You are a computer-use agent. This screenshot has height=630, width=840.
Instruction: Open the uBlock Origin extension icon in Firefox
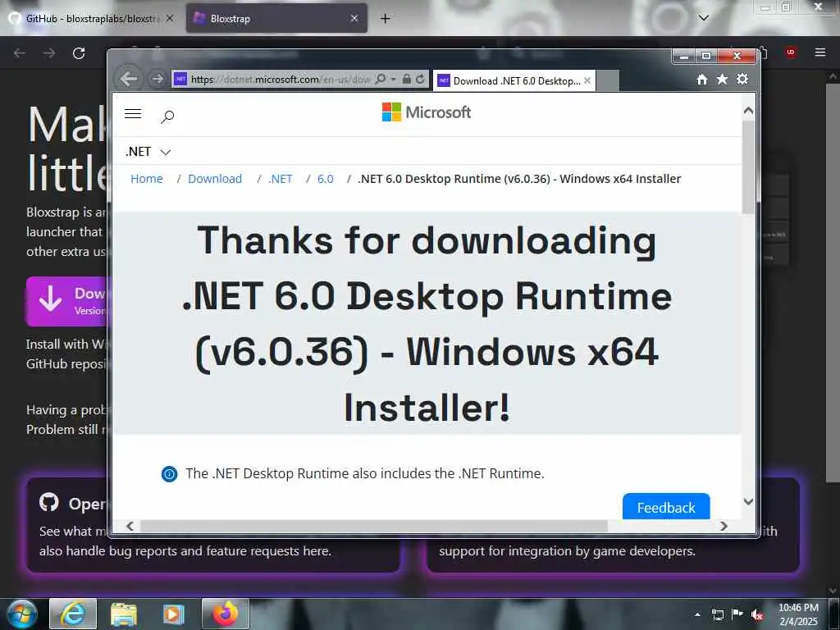pos(790,52)
